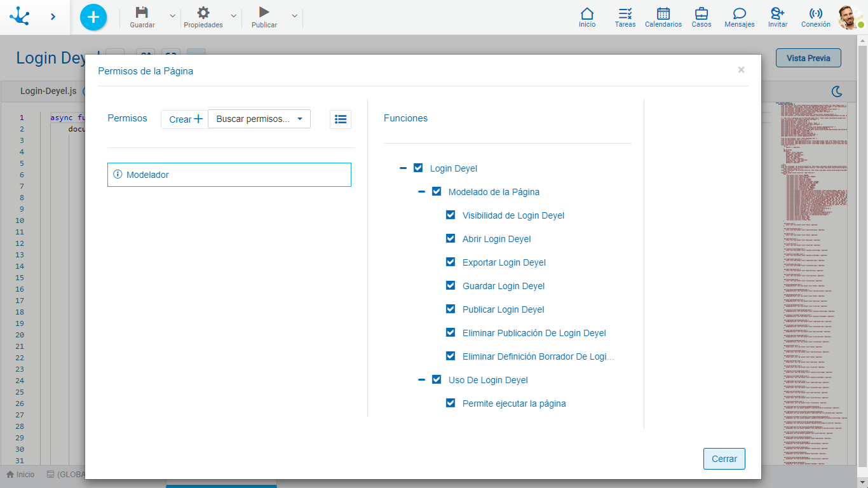Toggle Abrir Login Deyel checkbox
Image resolution: width=868 pixels, height=488 pixels.
[x=451, y=238]
